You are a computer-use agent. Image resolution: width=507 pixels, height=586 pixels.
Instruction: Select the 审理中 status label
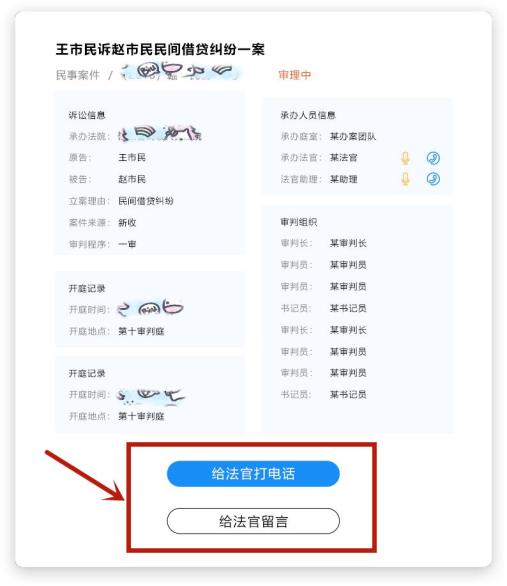pyautogui.click(x=294, y=75)
